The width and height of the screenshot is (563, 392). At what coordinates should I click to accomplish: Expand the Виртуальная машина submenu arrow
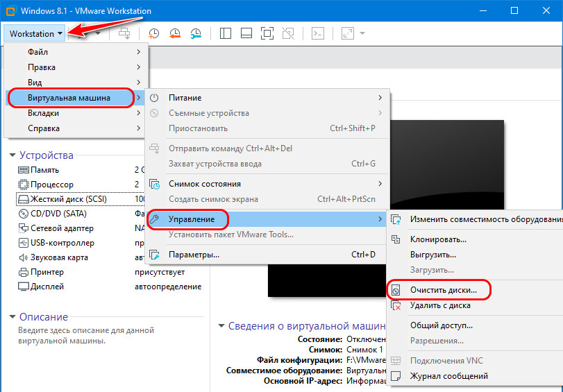(139, 98)
